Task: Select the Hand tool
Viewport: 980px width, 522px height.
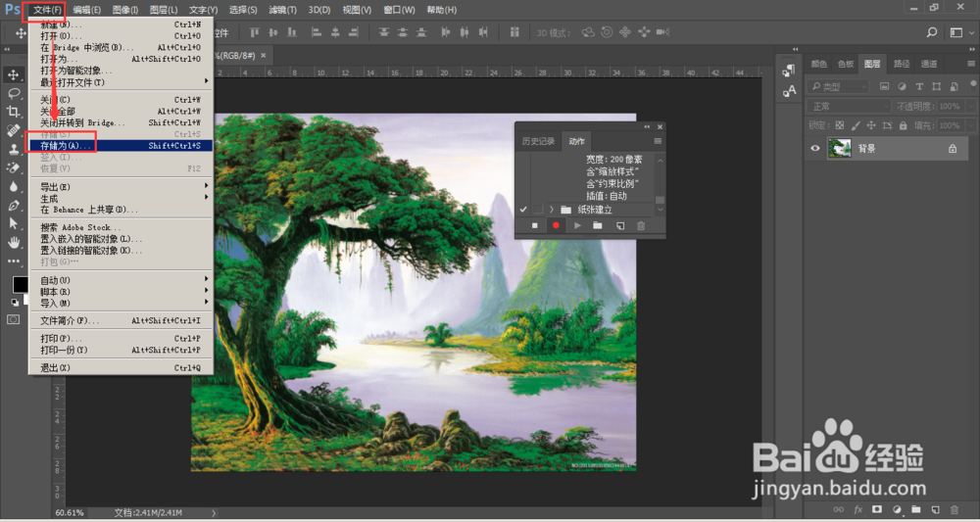Action: tap(13, 242)
